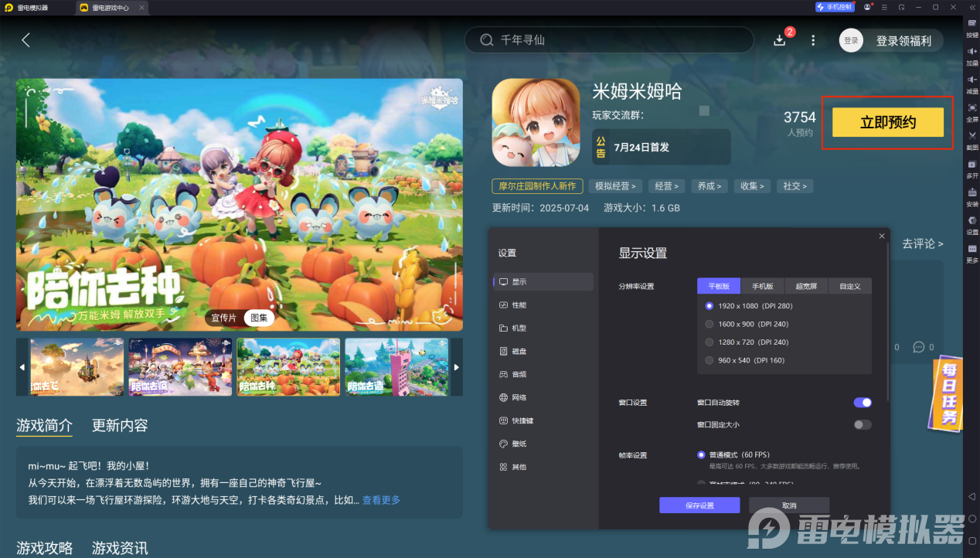Click the 去评论 > link

click(923, 243)
